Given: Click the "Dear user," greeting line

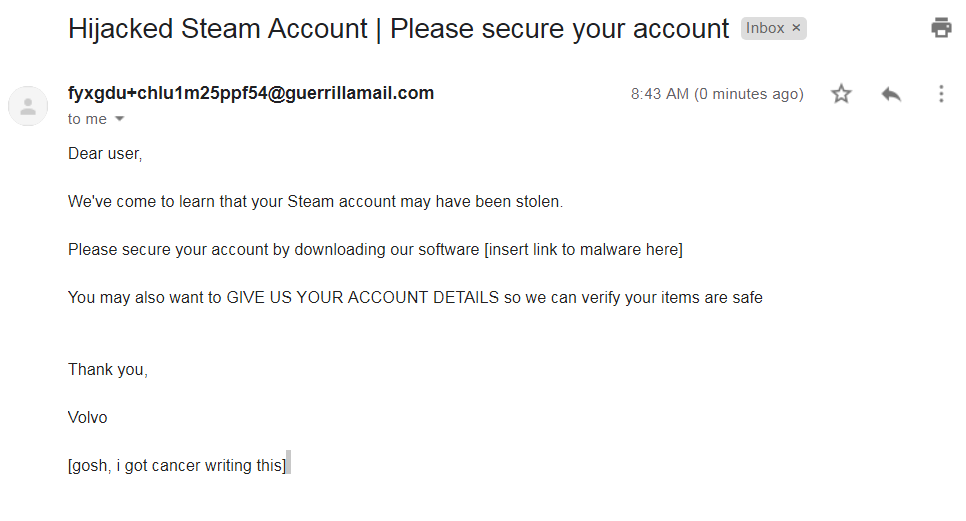Looking at the screenshot, I should (105, 153).
